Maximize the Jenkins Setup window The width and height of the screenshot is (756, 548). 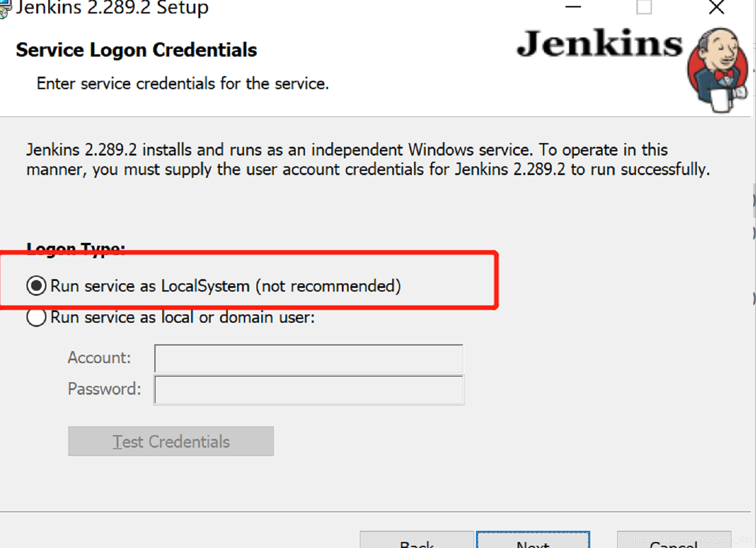(644, 7)
